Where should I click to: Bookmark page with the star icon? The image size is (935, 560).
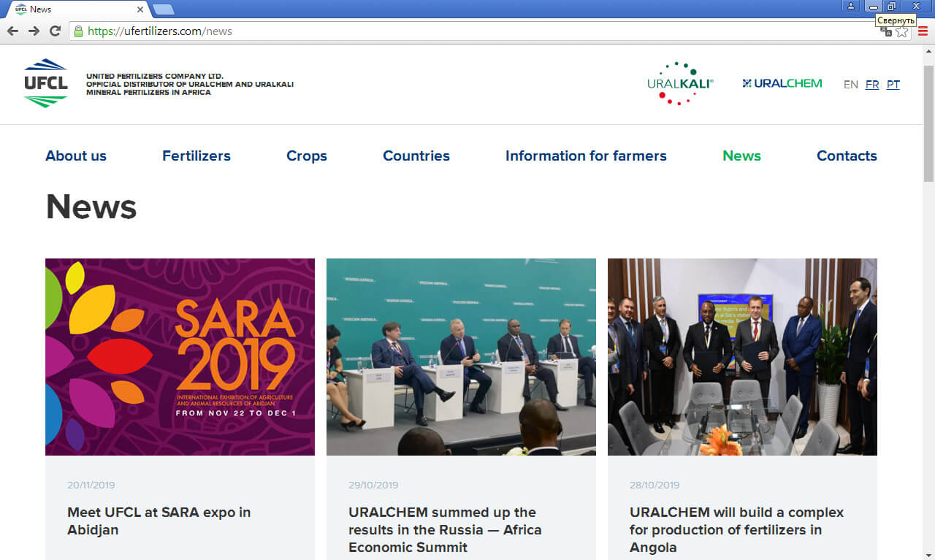[x=902, y=32]
